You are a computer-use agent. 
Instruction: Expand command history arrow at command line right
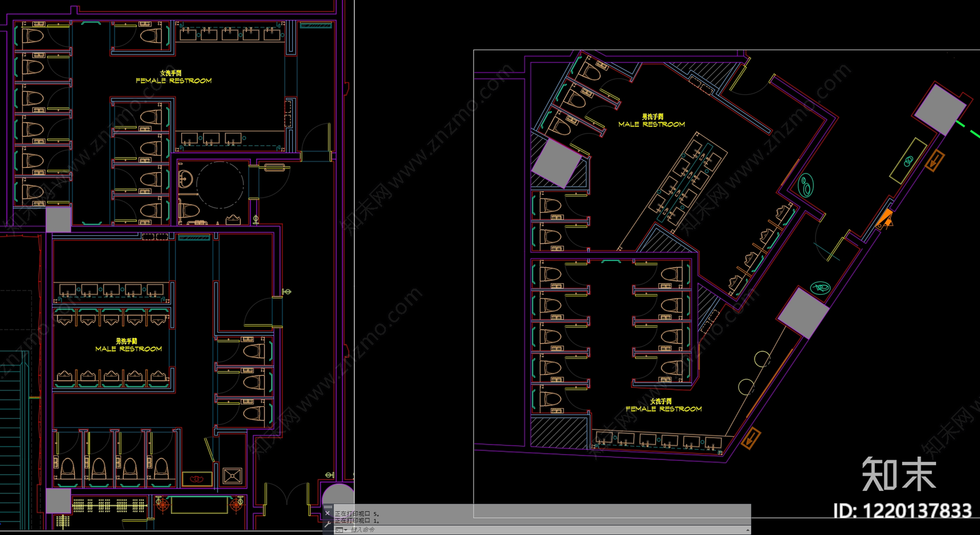point(747,530)
